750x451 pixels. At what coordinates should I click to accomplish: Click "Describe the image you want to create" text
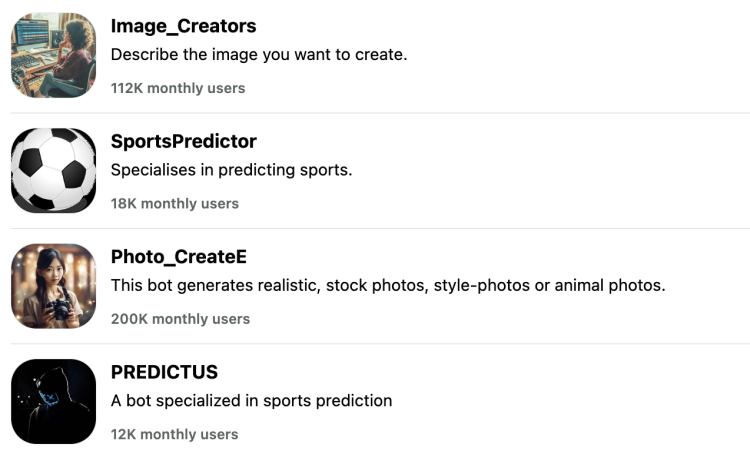pos(258,54)
